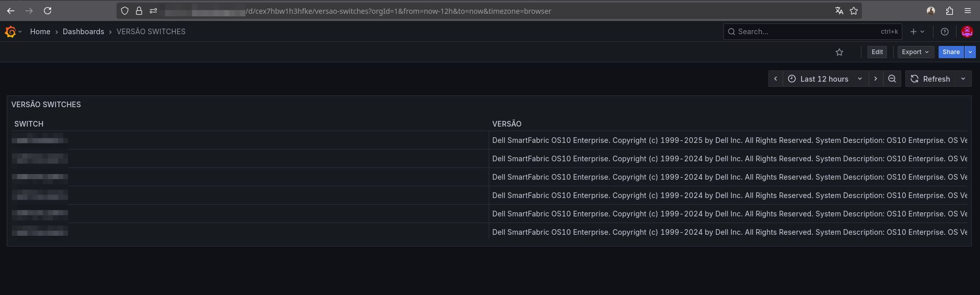Image resolution: width=980 pixels, height=295 pixels.
Task: Bookmark this page with the star icon
Action: coord(854,11)
